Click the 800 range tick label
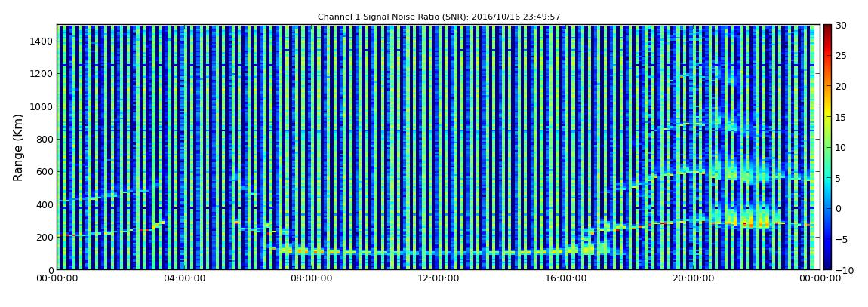Viewport: 868px width, 307px height. tap(45, 139)
